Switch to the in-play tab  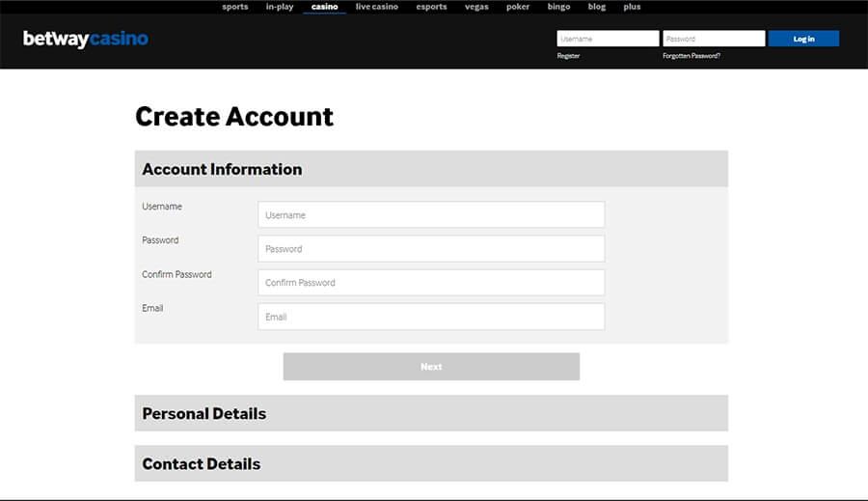pos(280,7)
